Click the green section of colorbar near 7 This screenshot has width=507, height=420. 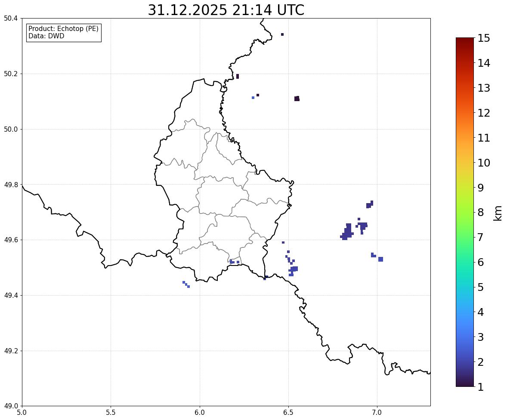(x=465, y=237)
